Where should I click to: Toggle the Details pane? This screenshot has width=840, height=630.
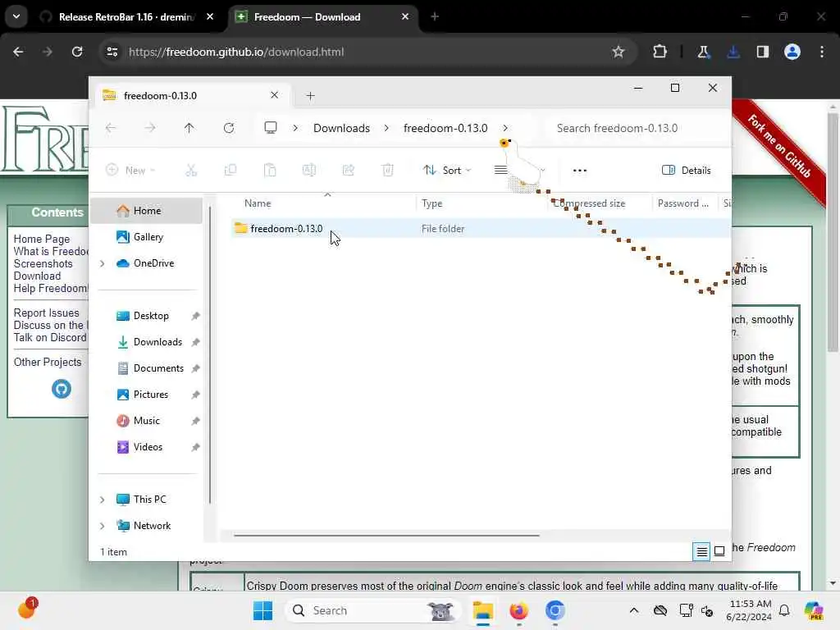pos(687,171)
